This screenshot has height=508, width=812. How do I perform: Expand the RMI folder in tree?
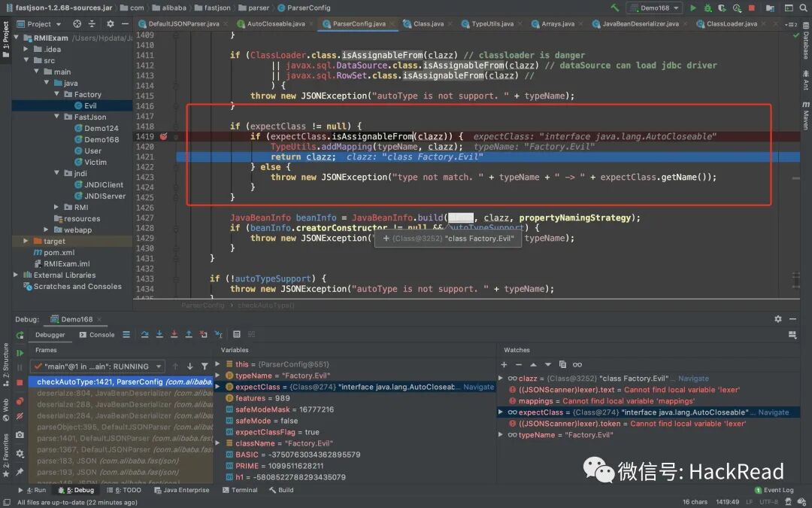pos(57,208)
